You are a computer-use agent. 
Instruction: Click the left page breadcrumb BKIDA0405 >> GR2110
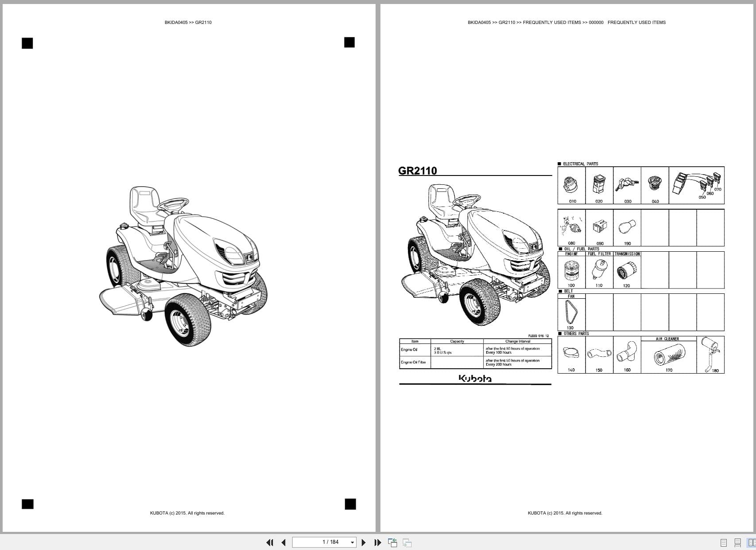click(x=188, y=23)
